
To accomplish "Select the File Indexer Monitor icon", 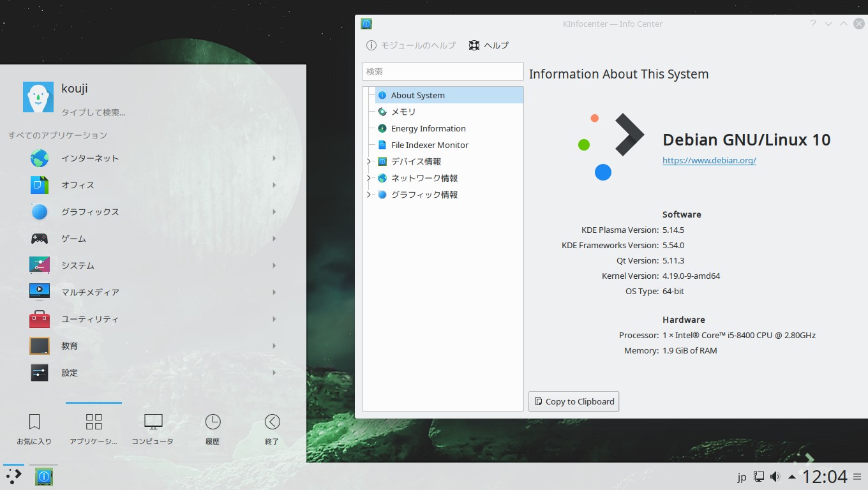I will point(382,145).
